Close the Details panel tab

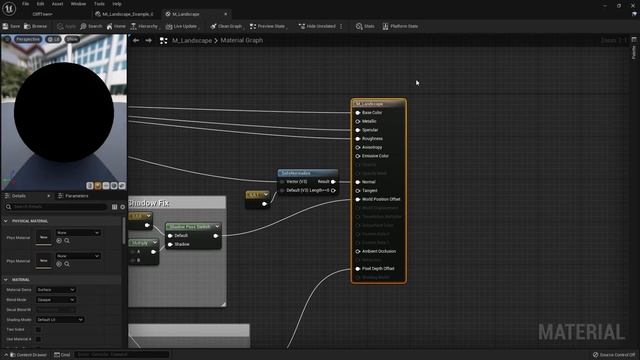[49, 196]
